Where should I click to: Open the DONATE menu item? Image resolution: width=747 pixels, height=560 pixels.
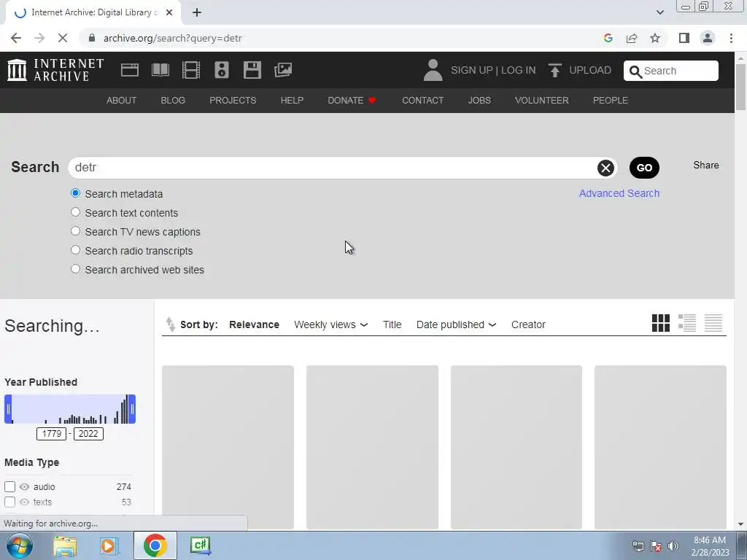(x=352, y=101)
